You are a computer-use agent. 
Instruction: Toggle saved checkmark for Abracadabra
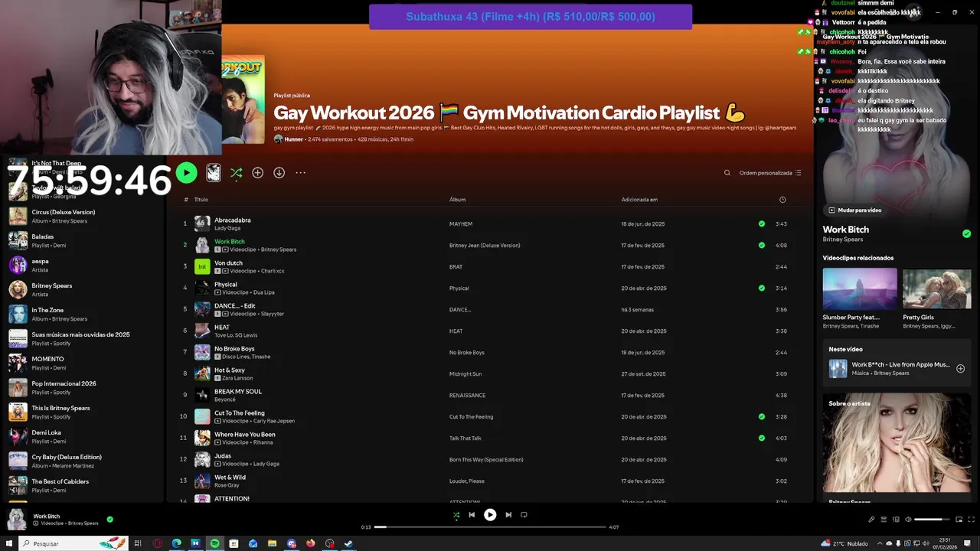click(x=762, y=224)
